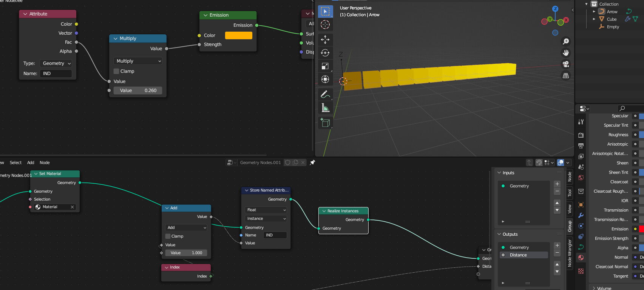The image size is (644, 290).
Task: Activate the 3D Cursor tool
Action: [325, 25]
